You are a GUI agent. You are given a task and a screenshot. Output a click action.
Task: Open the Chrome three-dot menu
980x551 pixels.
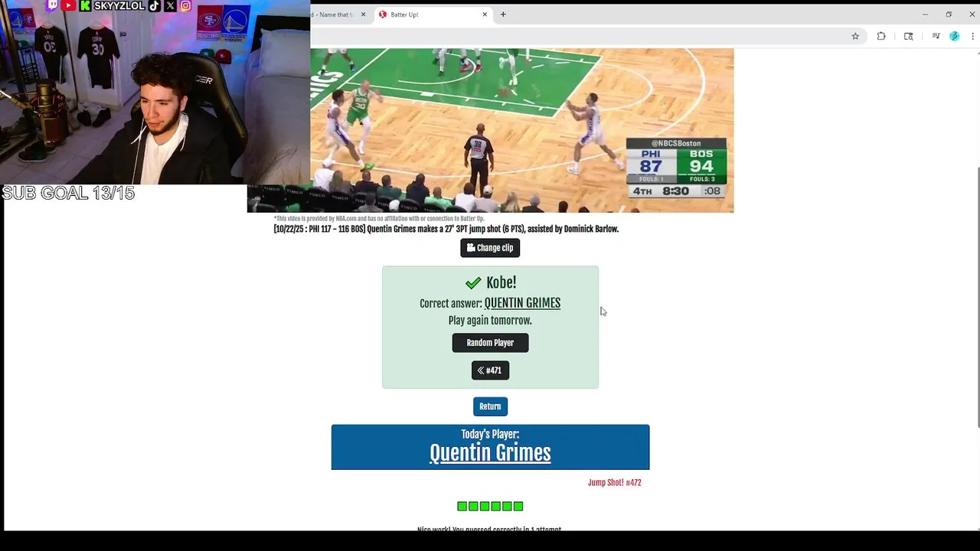pyautogui.click(x=973, y=36)
